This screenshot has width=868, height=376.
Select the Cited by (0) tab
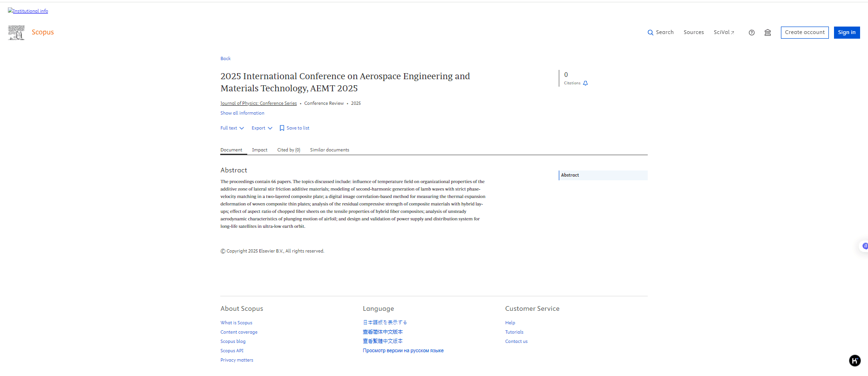point(289,150)
